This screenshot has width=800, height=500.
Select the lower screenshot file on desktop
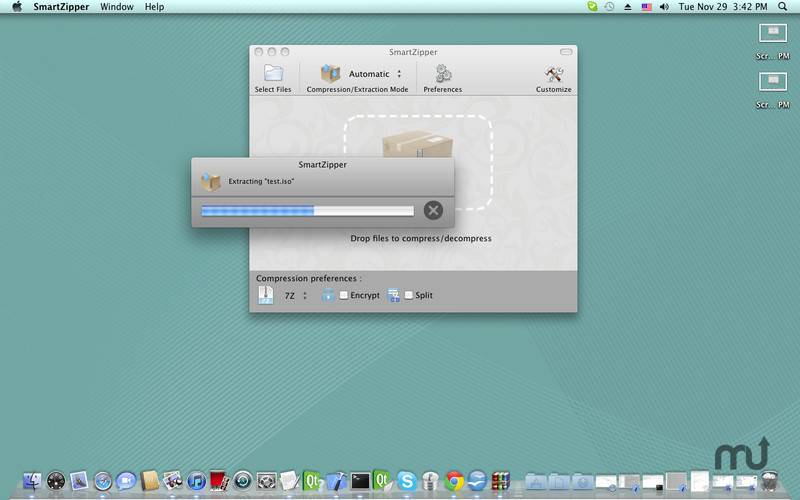pos(772,90)
